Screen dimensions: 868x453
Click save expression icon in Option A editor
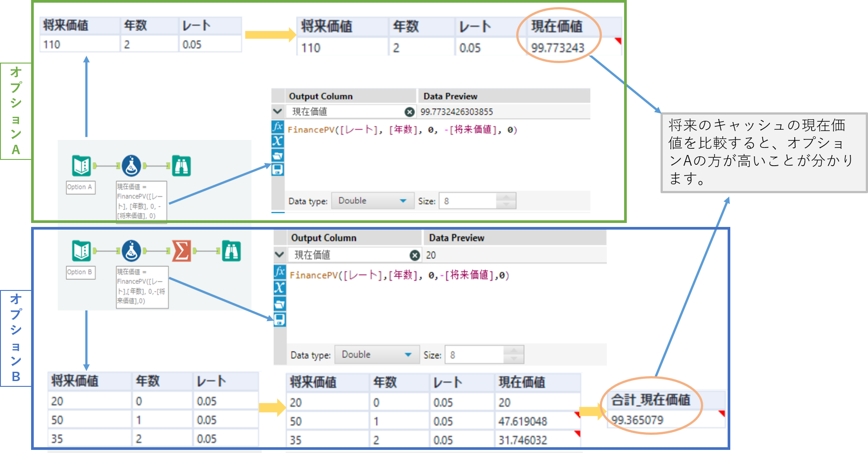coord(278,170)
